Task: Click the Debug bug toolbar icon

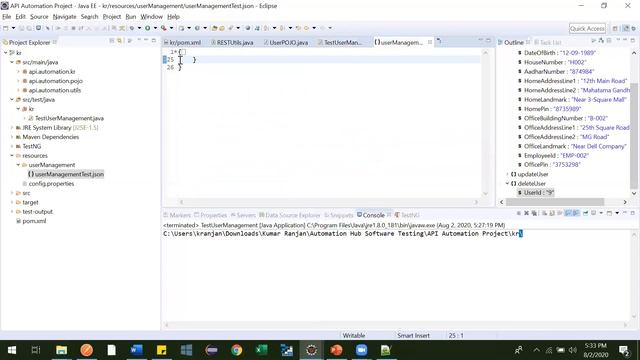Action: pyautogui.click(x=132, y=28)
